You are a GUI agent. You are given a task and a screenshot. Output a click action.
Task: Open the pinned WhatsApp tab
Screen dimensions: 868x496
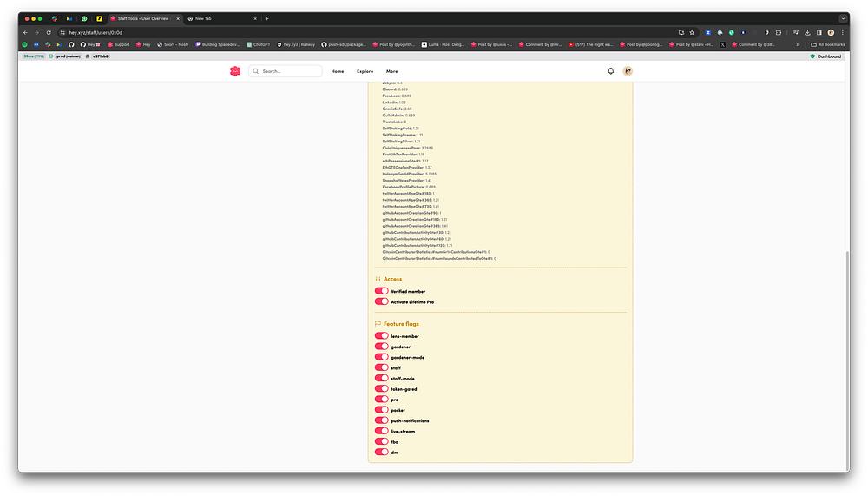[x=84, y=18]
